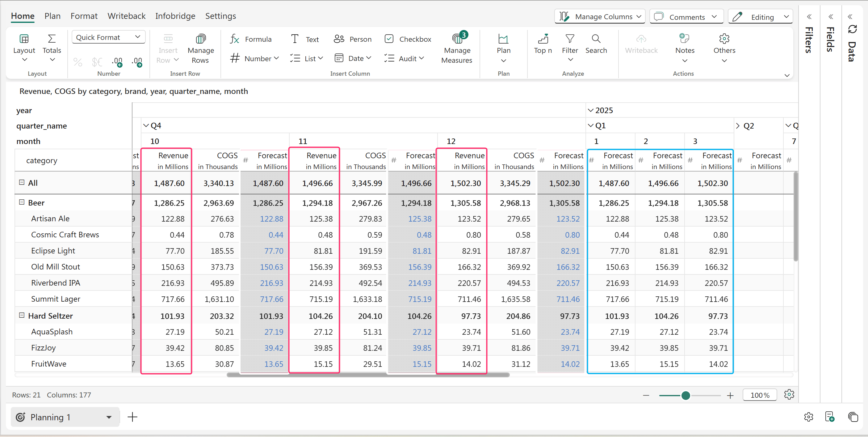Collapse the Hard Seltzer category row

pos(22,315)
